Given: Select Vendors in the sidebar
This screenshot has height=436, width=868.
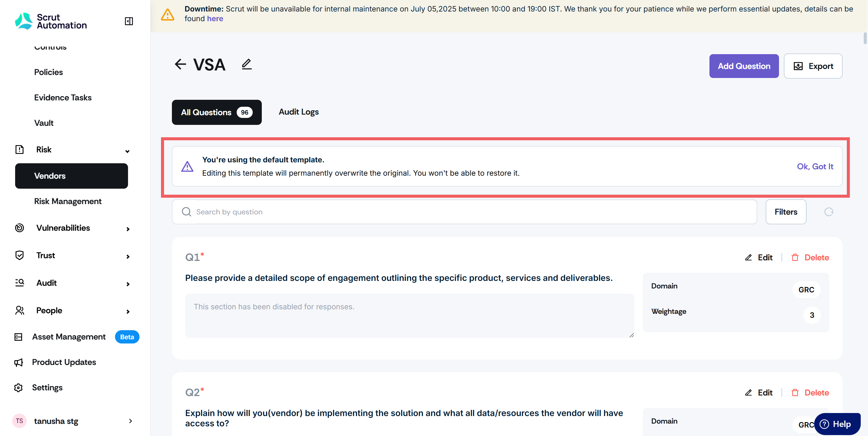Looking at the screenshot, I should 71,176.
